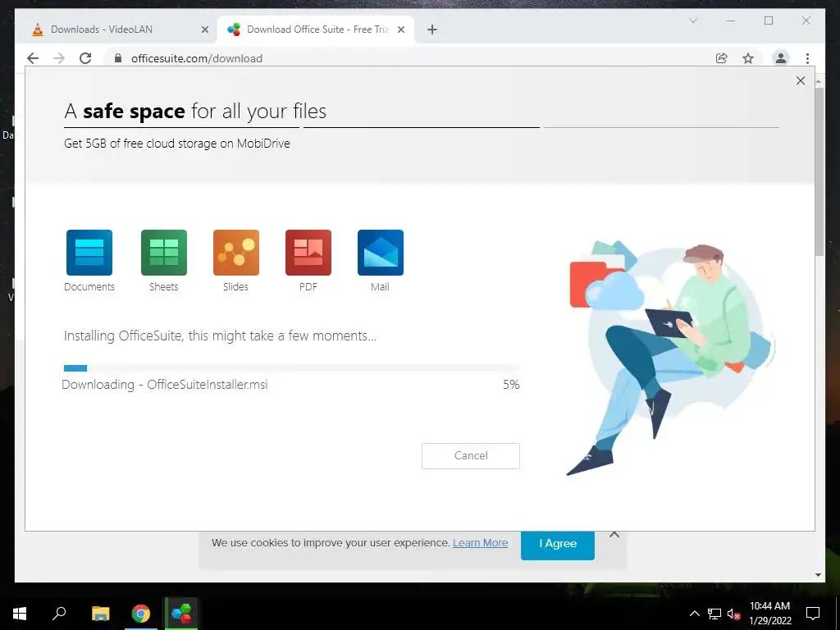Image resolution: width=840 pixels, height=630 pixels.
Task: Bookmark this page with the star
Action: [x=748, y=58]
